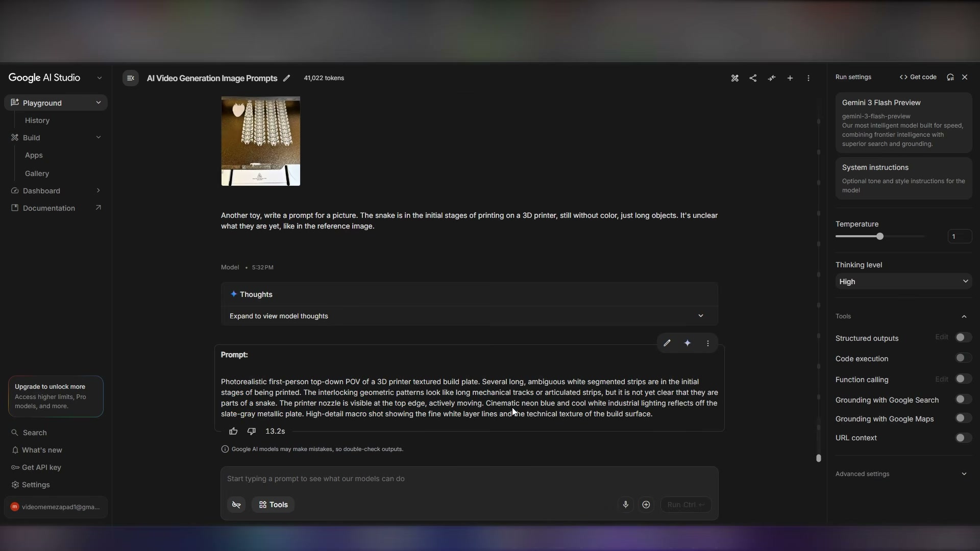Click the info icon near disclaimer

click(x=225, y=449)
